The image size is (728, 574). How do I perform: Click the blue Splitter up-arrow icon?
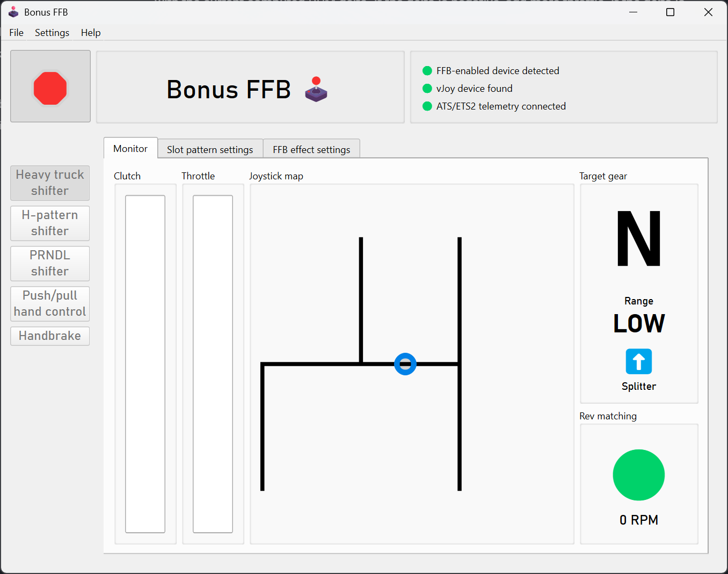(639, 361)
